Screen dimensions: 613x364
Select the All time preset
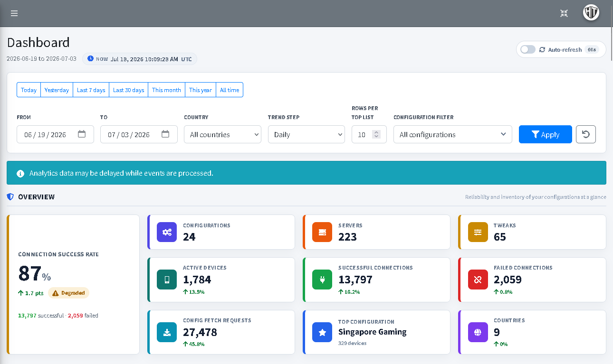(230, 90)
